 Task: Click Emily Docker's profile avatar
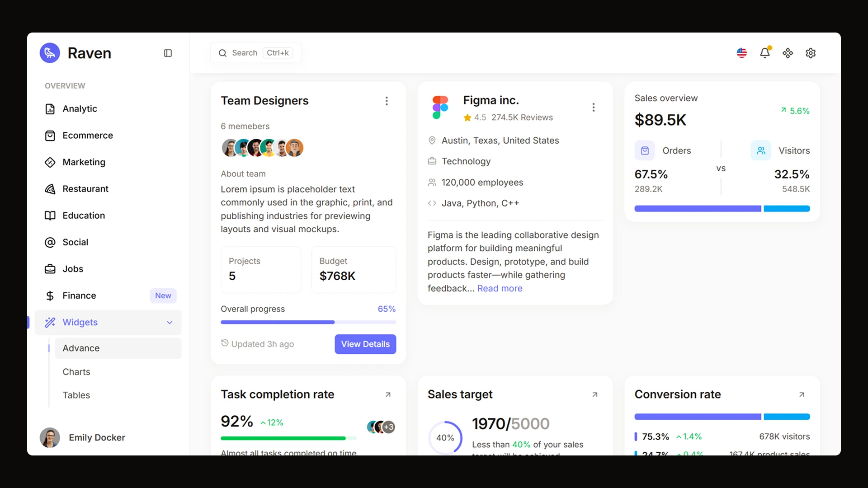(x=50, y=437)
